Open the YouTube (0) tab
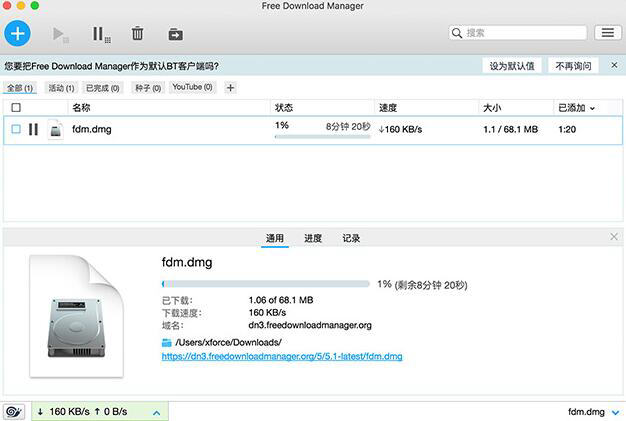Screen dimensions: 626x421 (192, 87)
